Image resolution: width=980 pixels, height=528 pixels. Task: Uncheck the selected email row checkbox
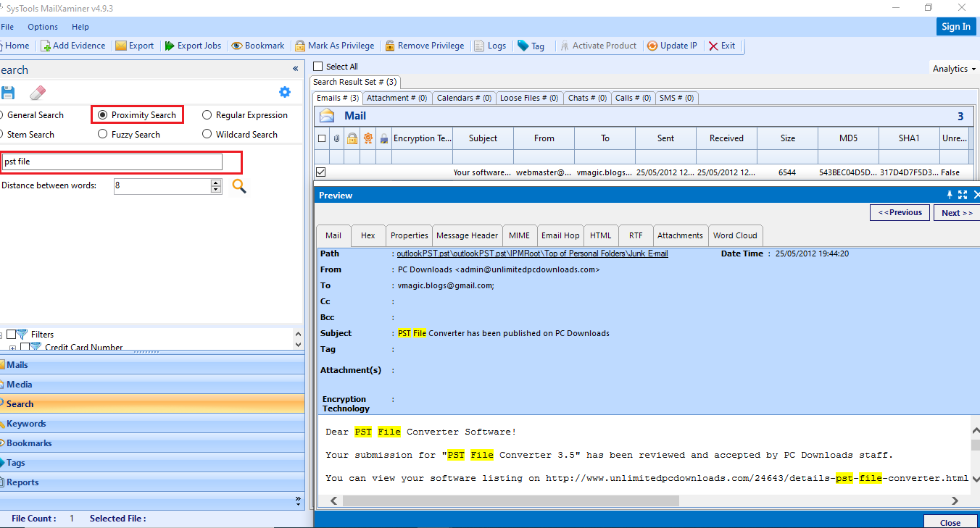pyautogui.click(x=320, y=172)
